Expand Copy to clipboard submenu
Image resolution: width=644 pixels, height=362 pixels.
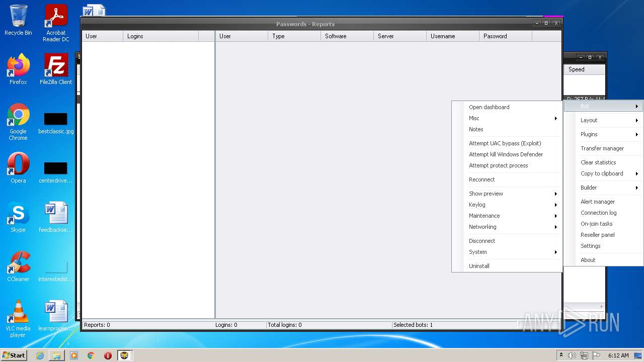603,173
